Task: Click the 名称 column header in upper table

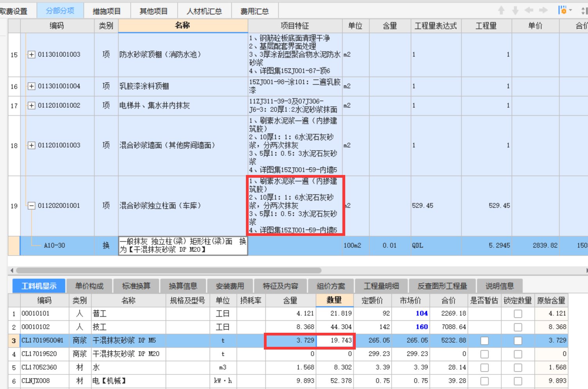Action: tap(183, 25)
